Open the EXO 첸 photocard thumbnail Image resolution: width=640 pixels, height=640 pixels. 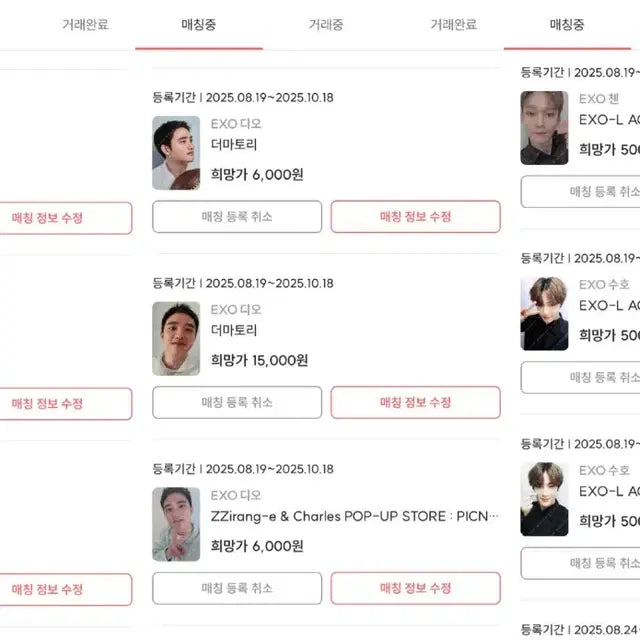(x=544, y=128)
